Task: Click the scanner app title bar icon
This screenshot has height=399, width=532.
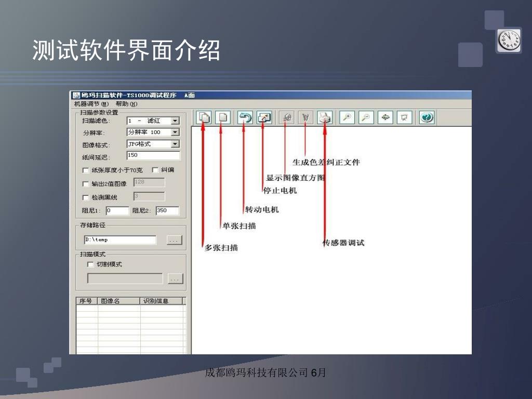Action: (76, 96)
